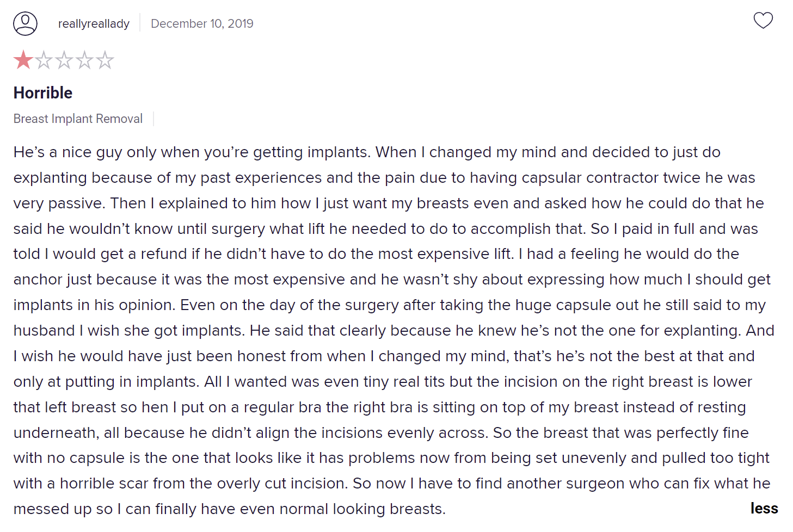Click the fifth rating star
The width and height of the screenshot is (793, 532).
pyautogui.click(x=105, y=60)
